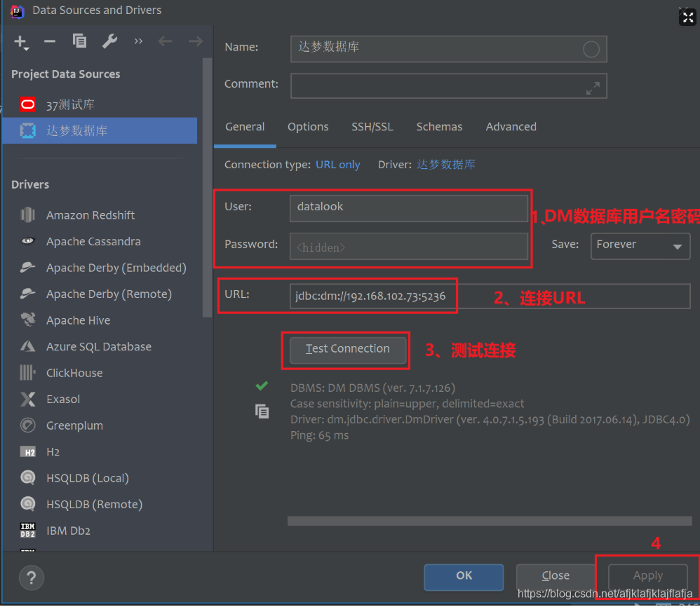Screen dimensions: 700x607
Task: Open the SSH/SSL tab
Action: point(372,127)
